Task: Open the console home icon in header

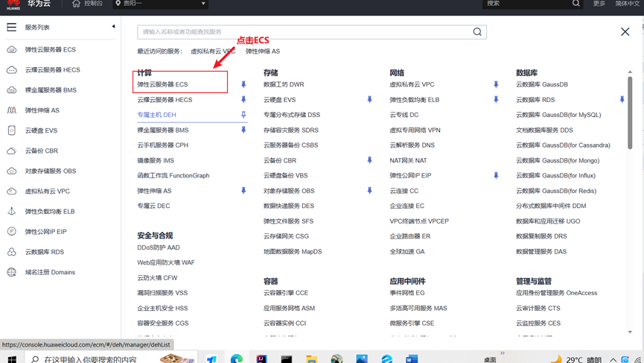Action: (76, 3)
